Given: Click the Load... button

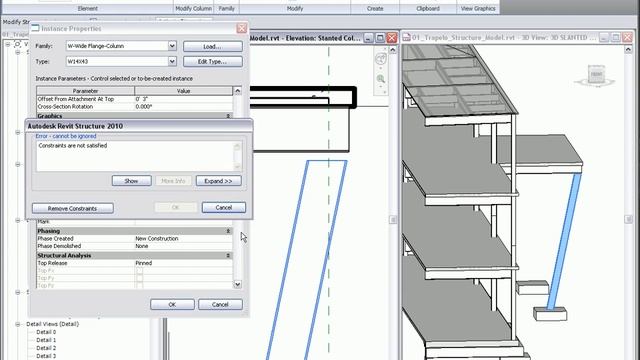Looking at the screenshot, I should point(213,46).
